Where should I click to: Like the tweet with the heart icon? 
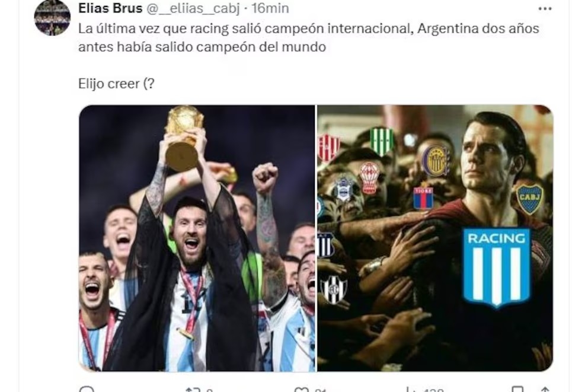tap(302, 390)
